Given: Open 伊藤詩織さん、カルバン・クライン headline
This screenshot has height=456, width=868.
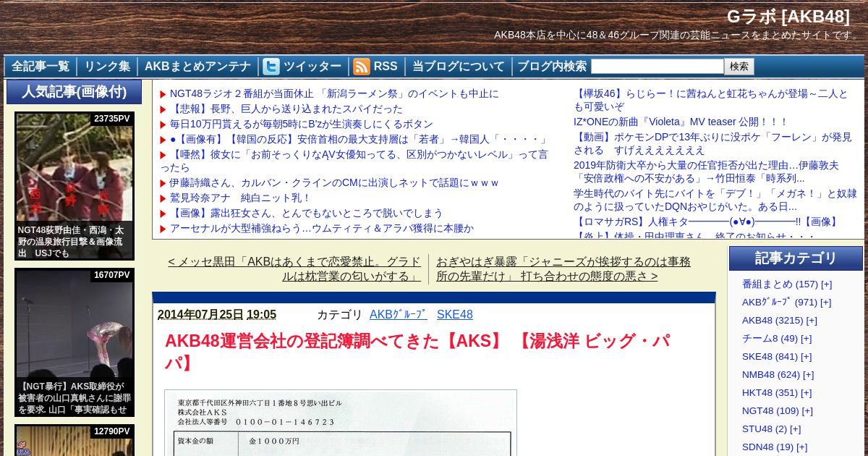Looking at the screenshot, I should click(334, 182).
